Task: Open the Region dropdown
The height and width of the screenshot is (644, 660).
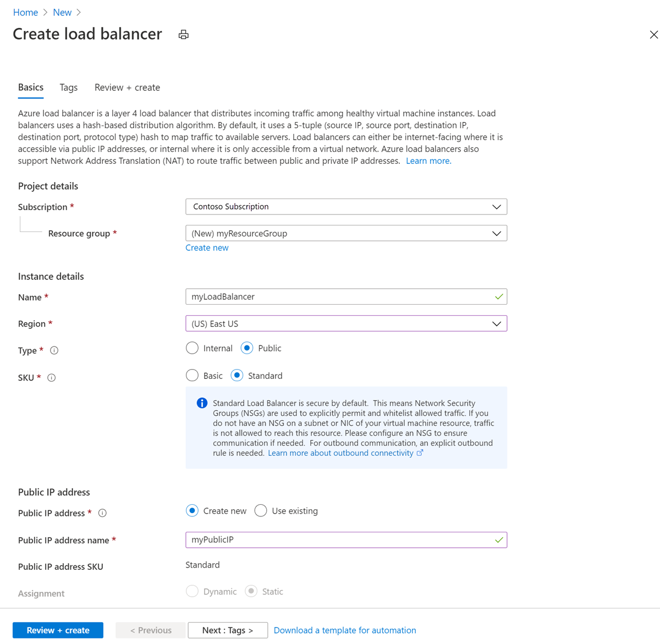Action: 346,324
